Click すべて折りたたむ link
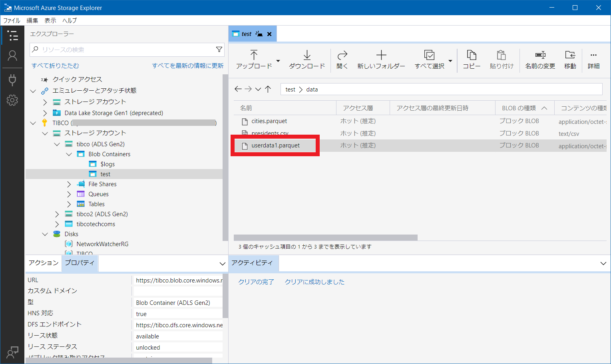 [x=56, y=66]
